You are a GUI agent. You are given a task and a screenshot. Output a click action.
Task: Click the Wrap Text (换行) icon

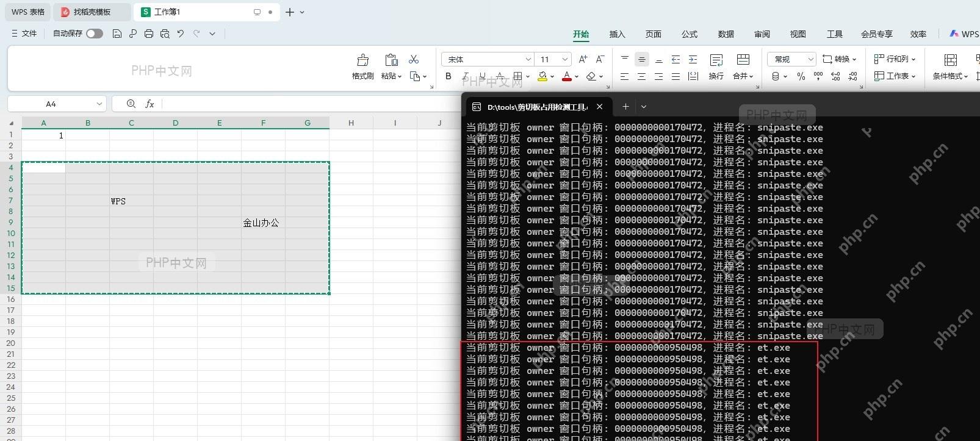[716, 60]
